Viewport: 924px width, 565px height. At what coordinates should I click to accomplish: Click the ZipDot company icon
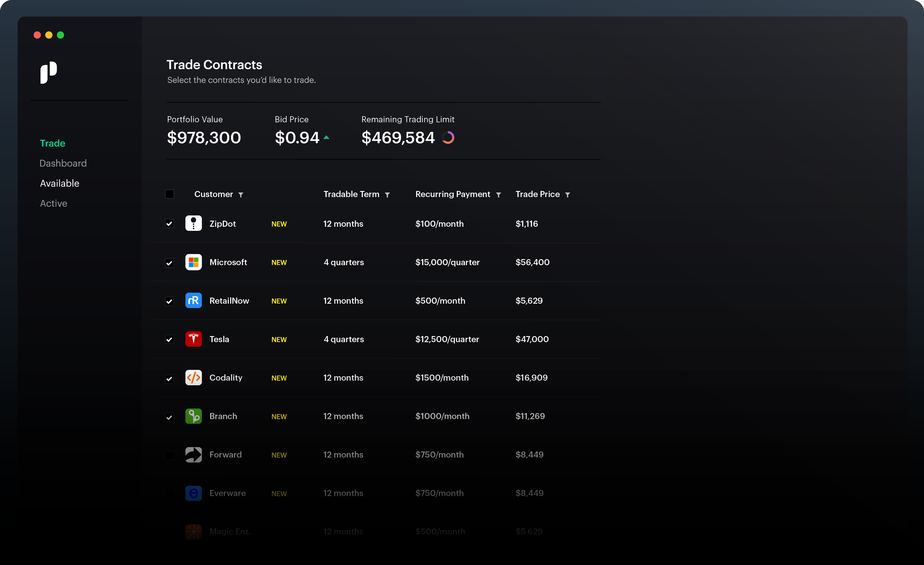[193, 224]
